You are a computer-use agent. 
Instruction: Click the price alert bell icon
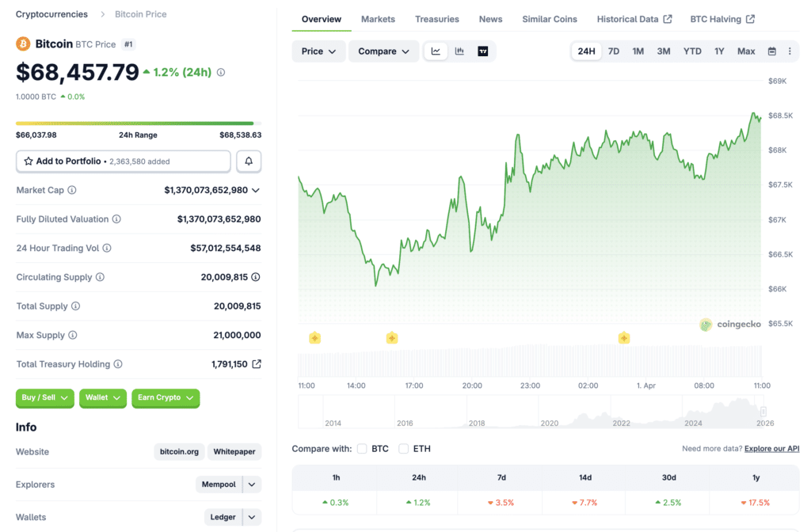pos(249,161)
